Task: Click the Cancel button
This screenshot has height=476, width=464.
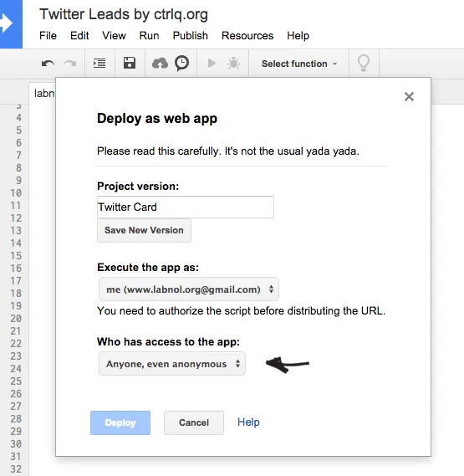Action: point(194,422)
